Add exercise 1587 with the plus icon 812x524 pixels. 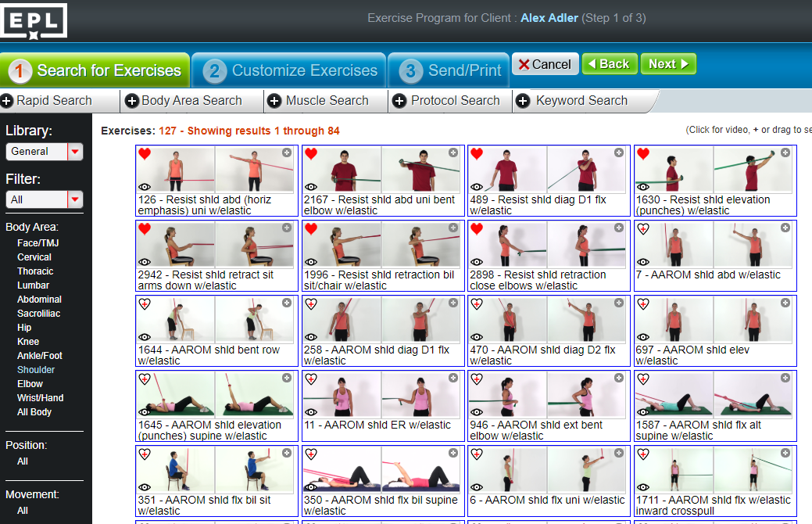785,378
